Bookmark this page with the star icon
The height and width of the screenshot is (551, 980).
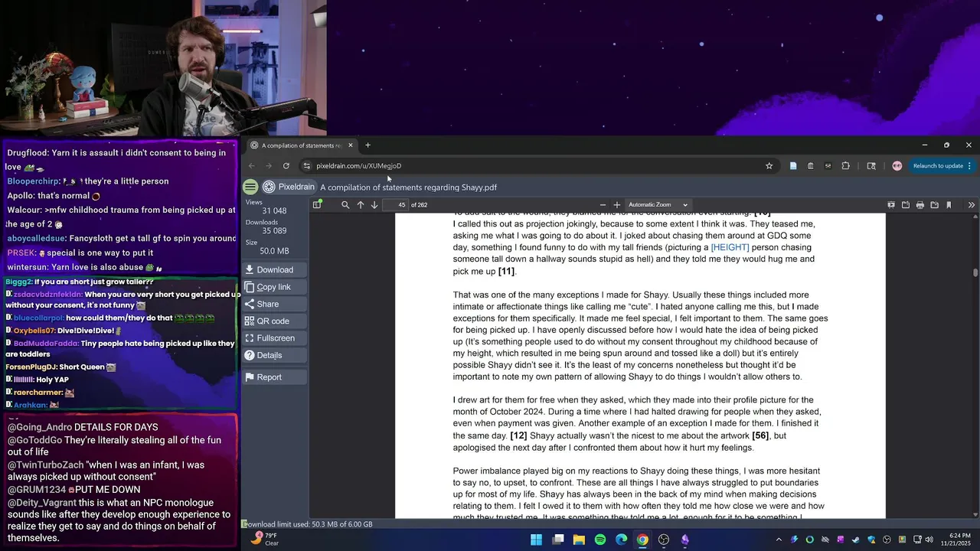pyautogui.click(x=769, y=165)
